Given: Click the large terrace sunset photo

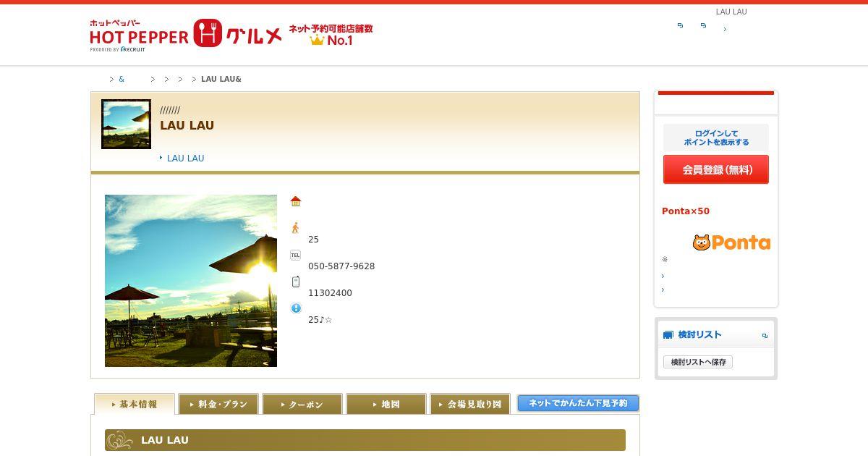Looking at the screenshot, I should click(191, 281).
